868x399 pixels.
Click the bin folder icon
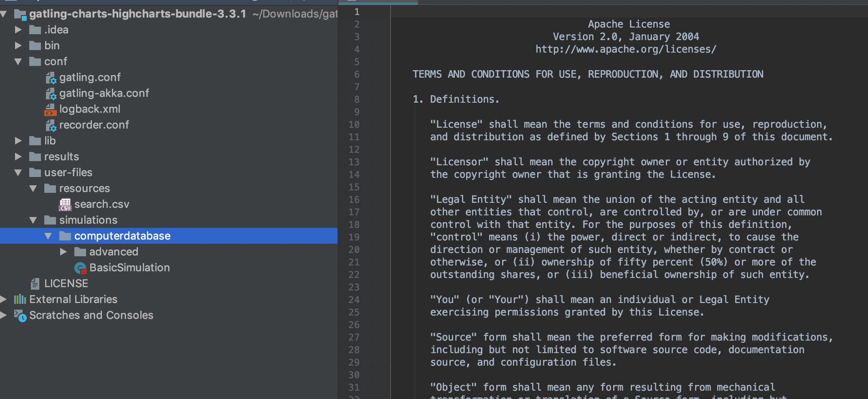pyautogui.click(x=35, y=45)
